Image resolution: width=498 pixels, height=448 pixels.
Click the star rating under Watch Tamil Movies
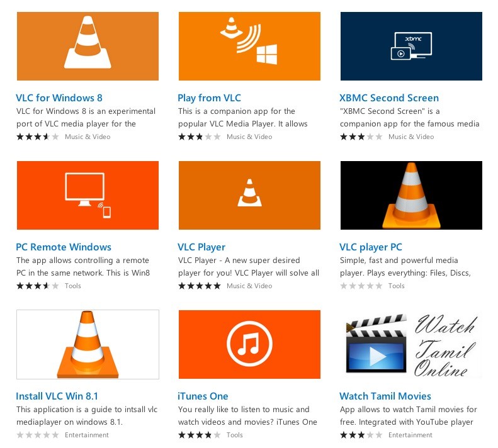pos(361,435)
